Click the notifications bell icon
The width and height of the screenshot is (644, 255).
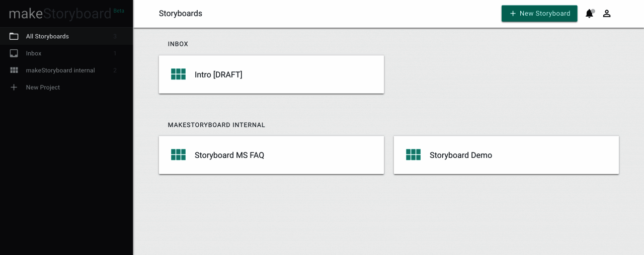[589, 14]
